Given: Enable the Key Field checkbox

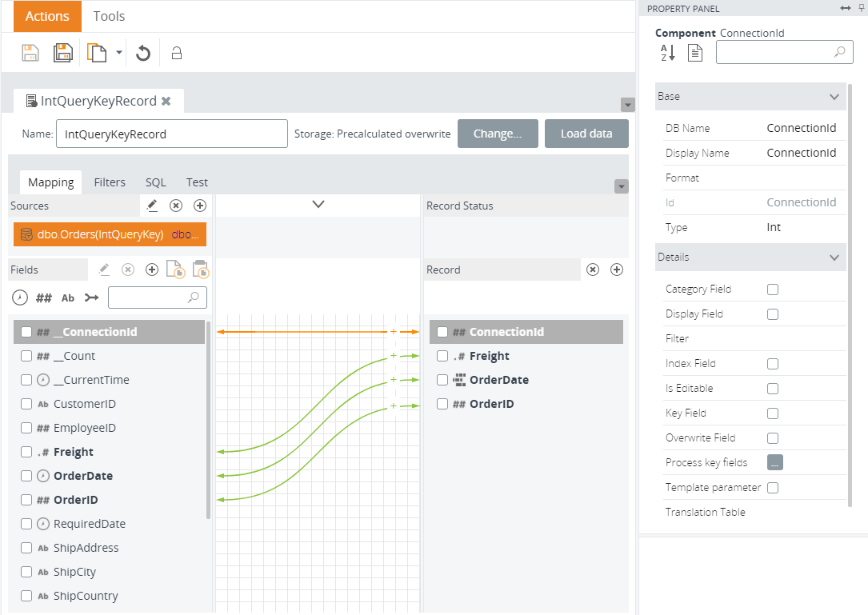Looking at the screenshot, I should pyautogui.click(x=773, y=413).
